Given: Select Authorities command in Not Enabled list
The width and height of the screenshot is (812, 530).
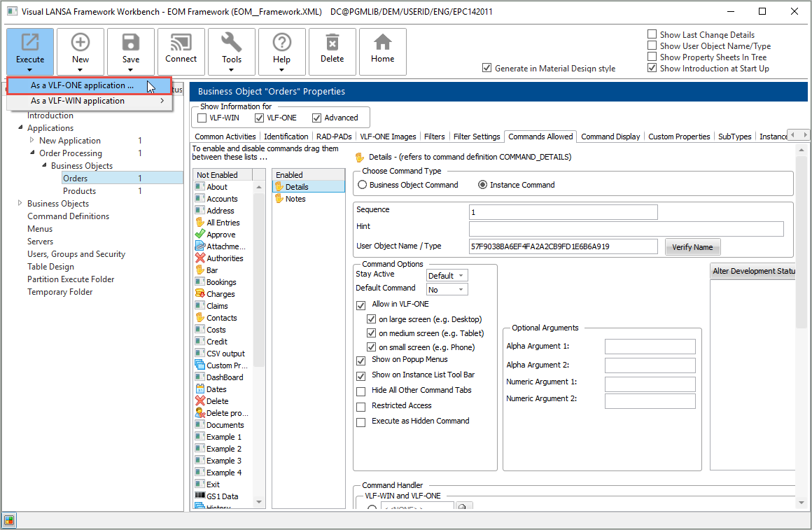Looking at the screenshot, I should tap(225, 258).
